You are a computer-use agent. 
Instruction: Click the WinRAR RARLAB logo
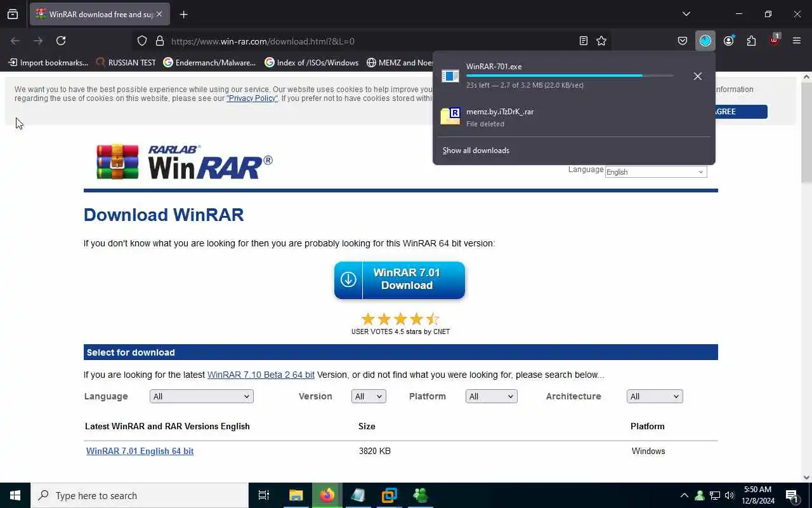click(x=184, y=161)
